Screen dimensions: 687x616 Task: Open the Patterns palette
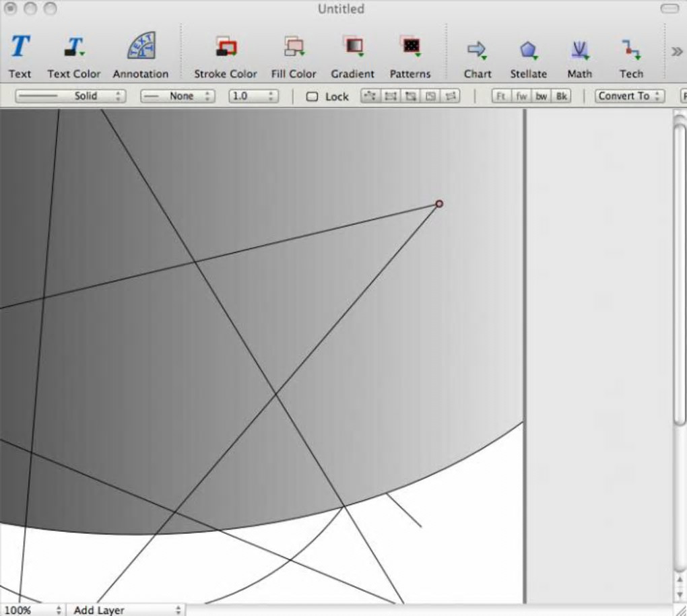(x=410, y=56)
